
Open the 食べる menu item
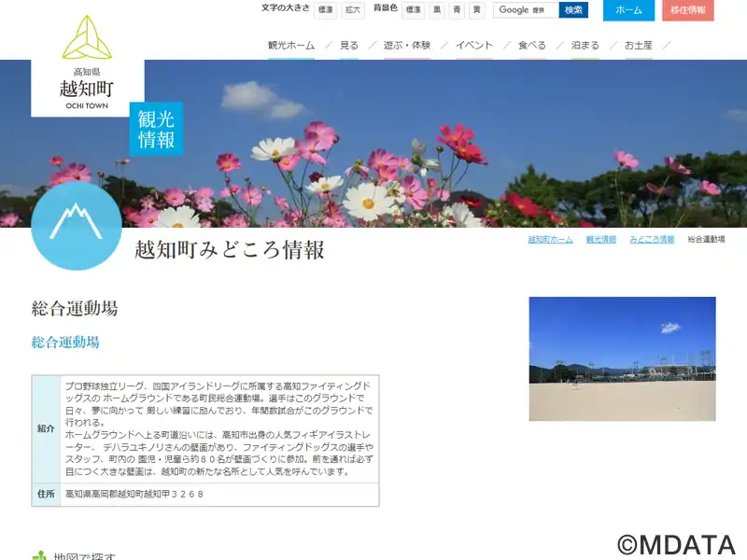(x=532, y=45)
